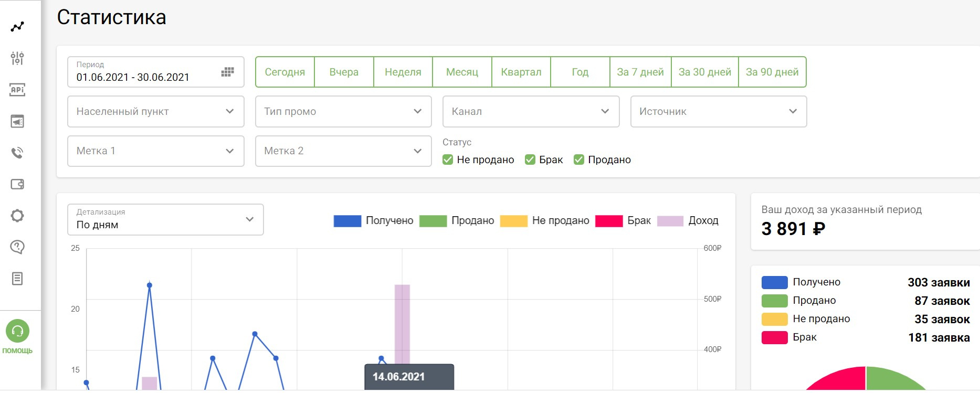The height and width of the screenshot is (393, 980).
Task: Open the wallet icon in sidebar
Action: (x=17, y=184)
